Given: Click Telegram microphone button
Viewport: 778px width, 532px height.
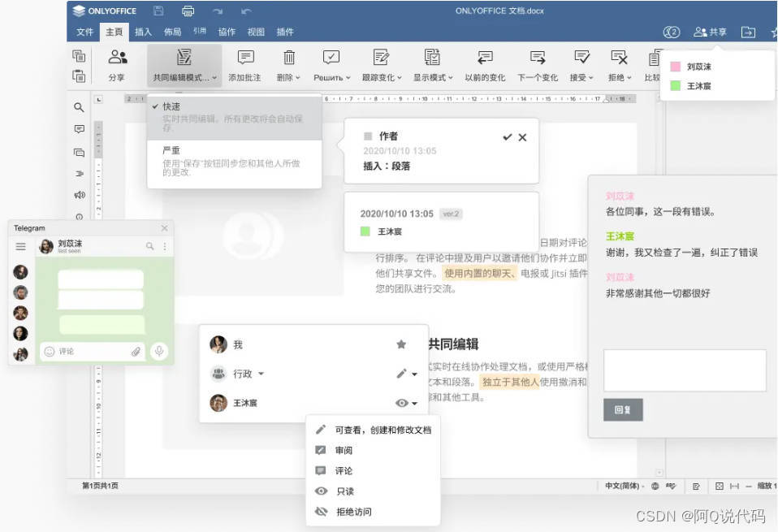Looking at the screenshot, I should [159, 351].
